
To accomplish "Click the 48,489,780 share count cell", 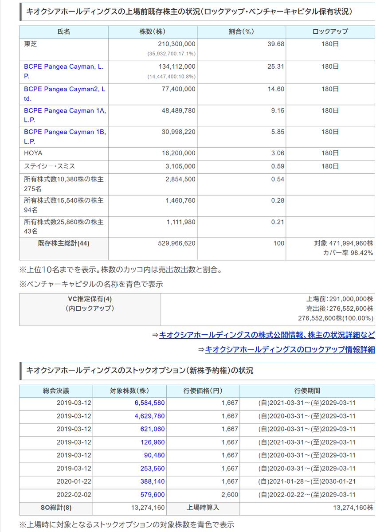I will [x=153, y=115].
